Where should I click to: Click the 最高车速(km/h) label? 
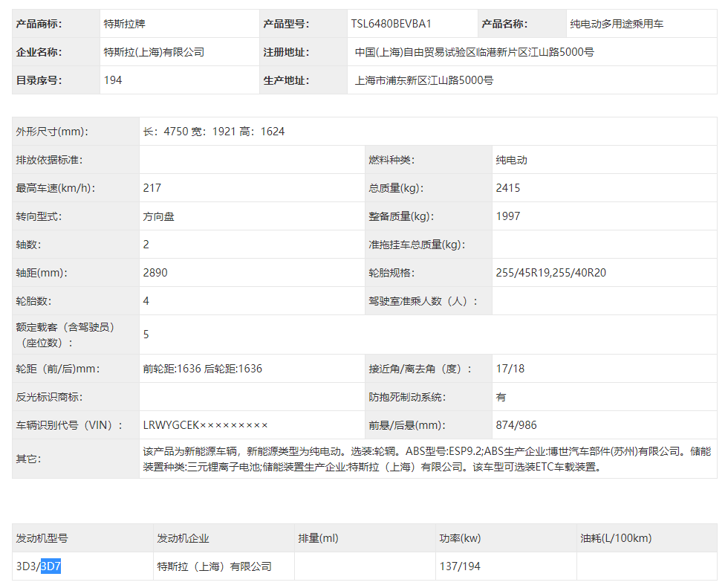pyautogui.click(x=55, y=188)
